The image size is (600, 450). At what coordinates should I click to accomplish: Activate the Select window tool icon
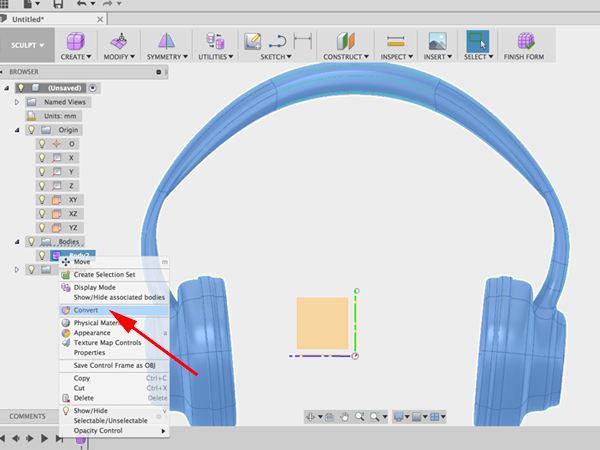pos(478,41)
